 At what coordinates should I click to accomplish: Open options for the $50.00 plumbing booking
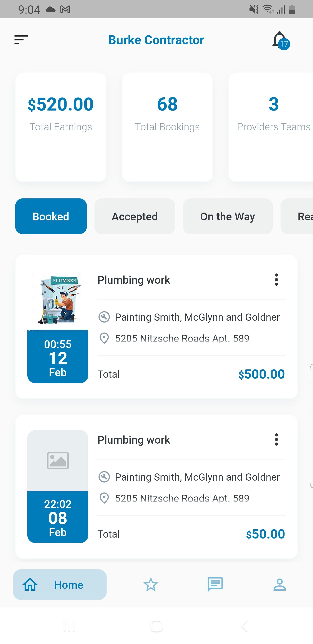click(276, 439)
